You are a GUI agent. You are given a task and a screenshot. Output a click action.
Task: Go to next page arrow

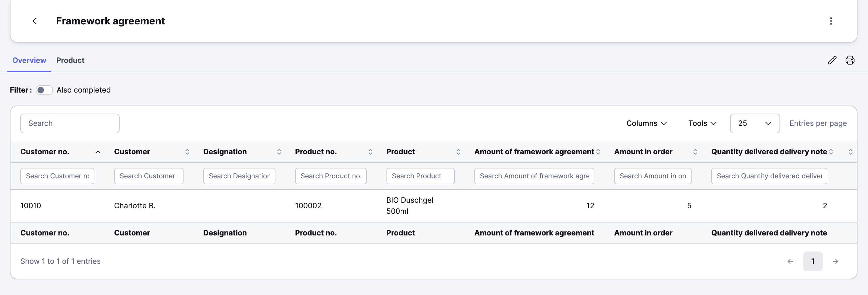pos(835,261)
